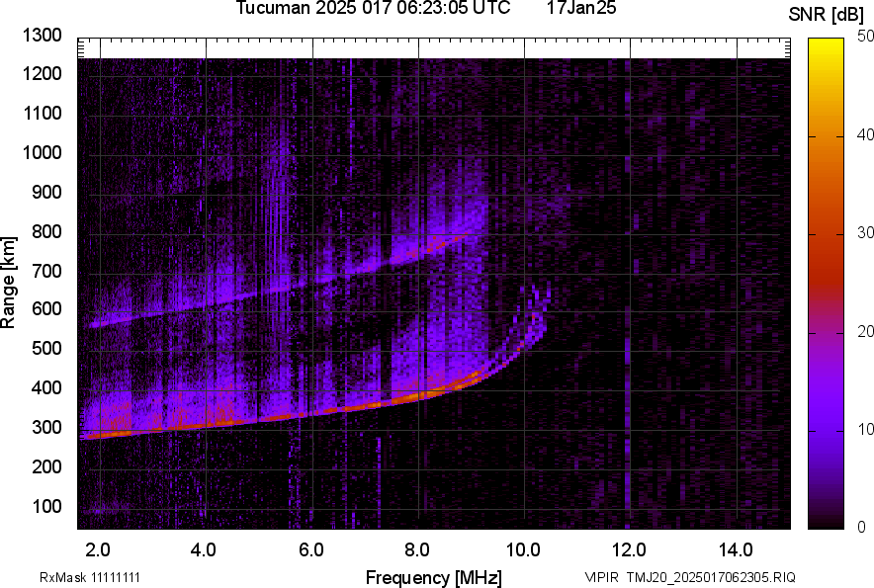Click the 17Jan25 date label

pyautogui.click(x=581, y=9)
